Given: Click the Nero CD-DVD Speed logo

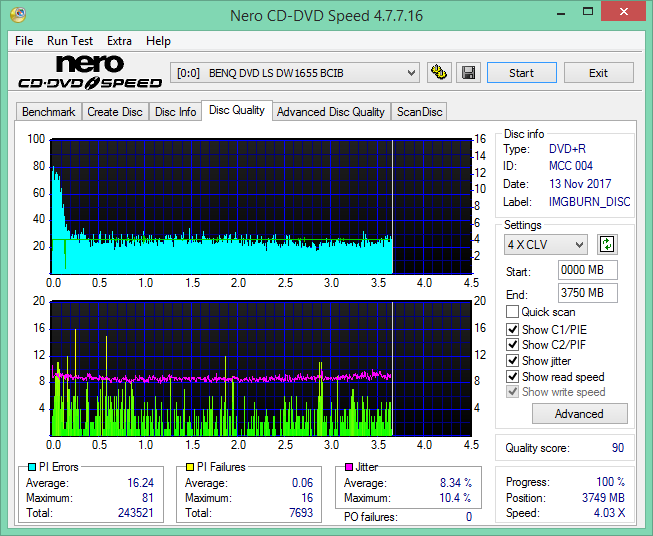Looking at the screenshot, I should coord(90,73).
